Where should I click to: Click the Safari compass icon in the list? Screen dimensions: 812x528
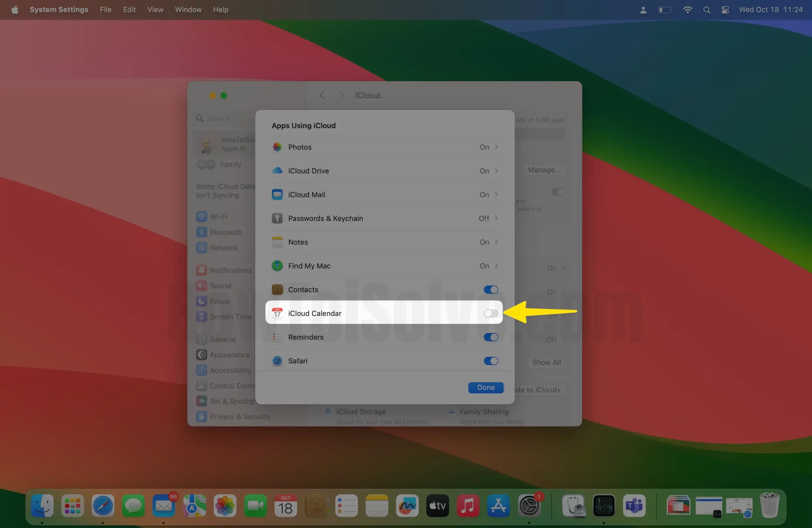(277, 361)
